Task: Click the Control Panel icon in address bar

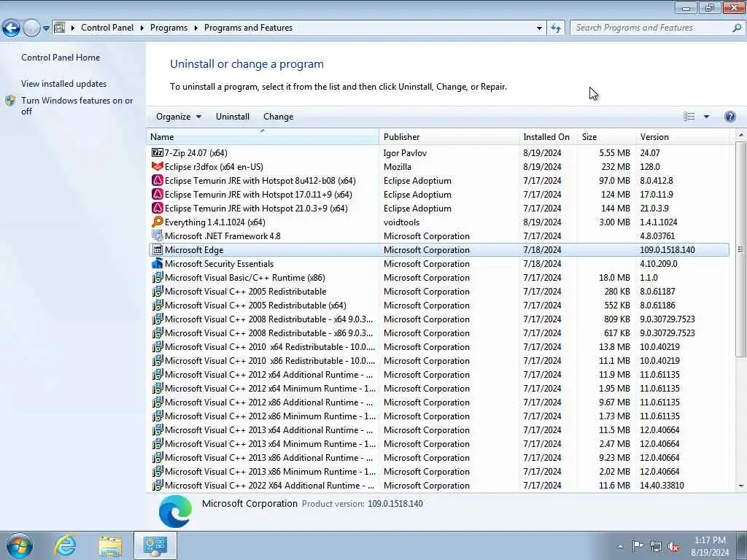Action: (59, 28)
